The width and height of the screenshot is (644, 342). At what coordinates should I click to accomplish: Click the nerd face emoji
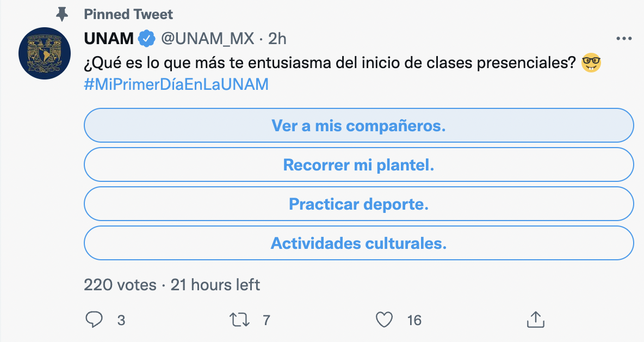591,63
